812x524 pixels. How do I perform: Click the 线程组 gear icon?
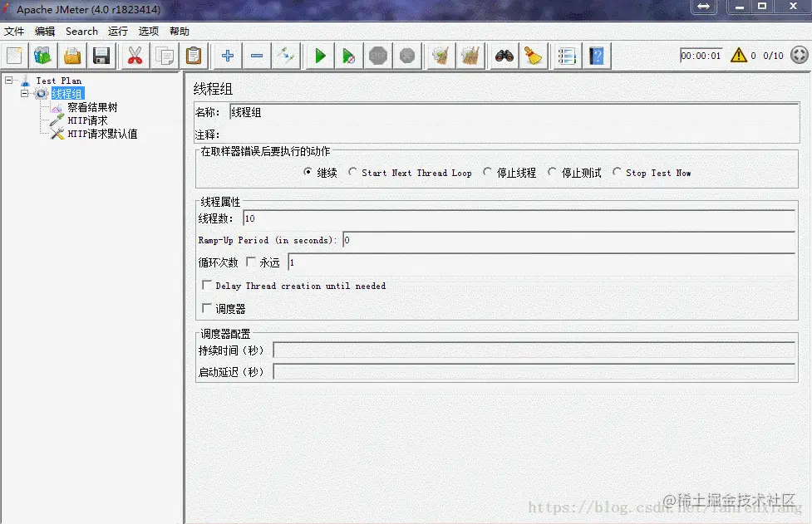[42, 94]
